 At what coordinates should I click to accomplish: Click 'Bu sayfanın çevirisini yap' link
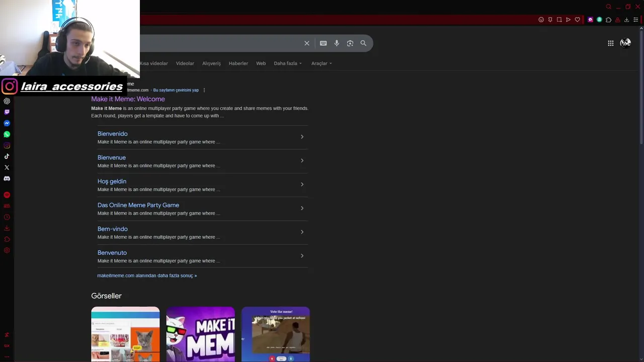click(176, 90)
